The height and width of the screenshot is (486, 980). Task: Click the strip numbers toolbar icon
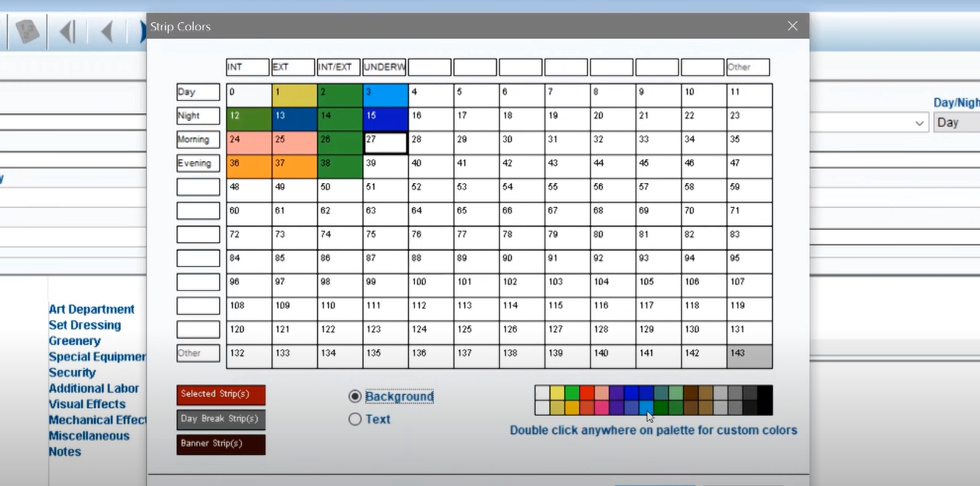pyautogui.click(x=27, y=31)
